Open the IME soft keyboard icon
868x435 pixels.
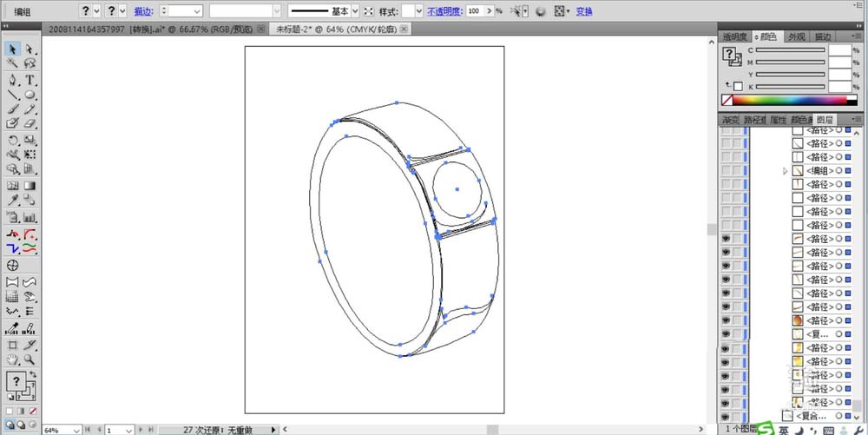point(829,430)
